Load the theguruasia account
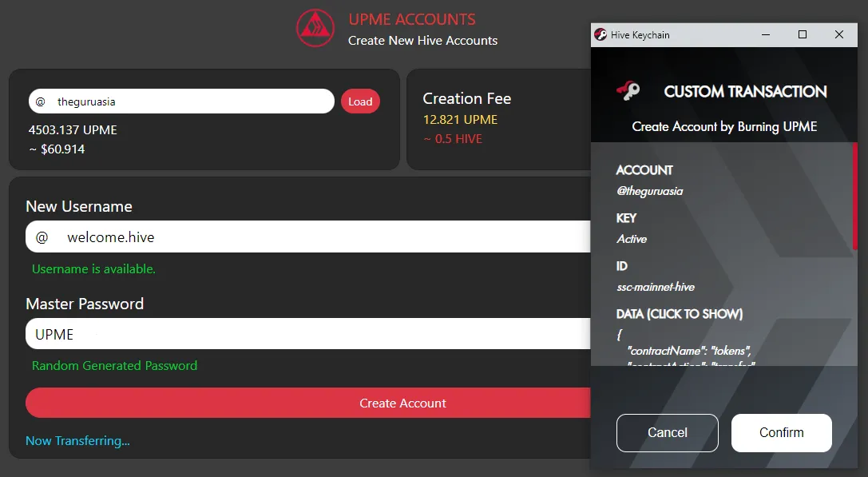This screenshot has width=868, height=477. 360,101
